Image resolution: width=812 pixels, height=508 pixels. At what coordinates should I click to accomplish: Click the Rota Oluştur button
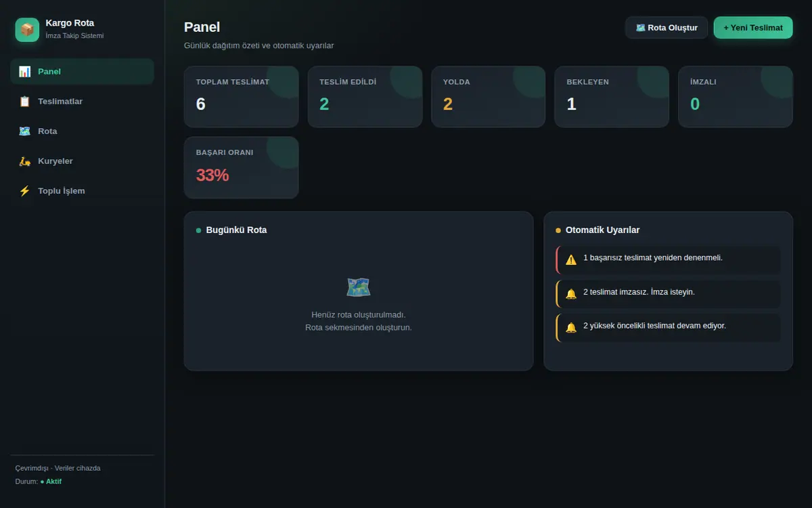point(667,28)
